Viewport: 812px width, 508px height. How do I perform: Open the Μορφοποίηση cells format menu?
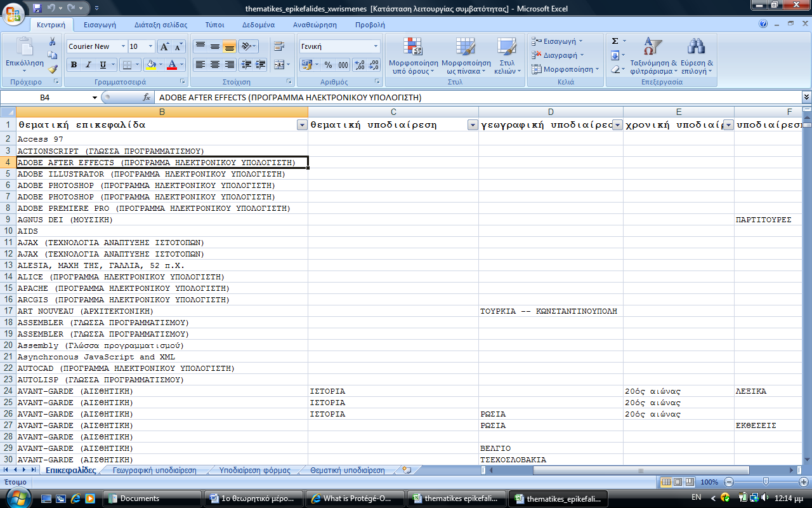(x=565, y=69)
